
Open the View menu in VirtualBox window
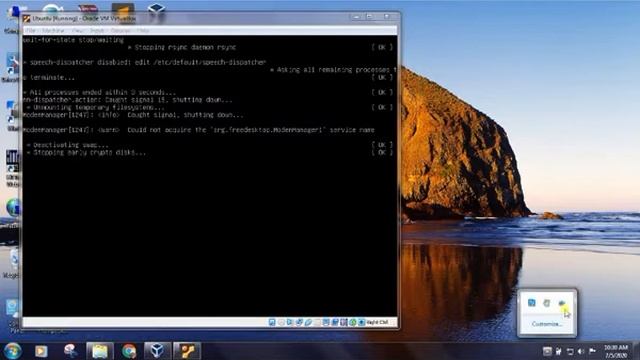[78, 31]
